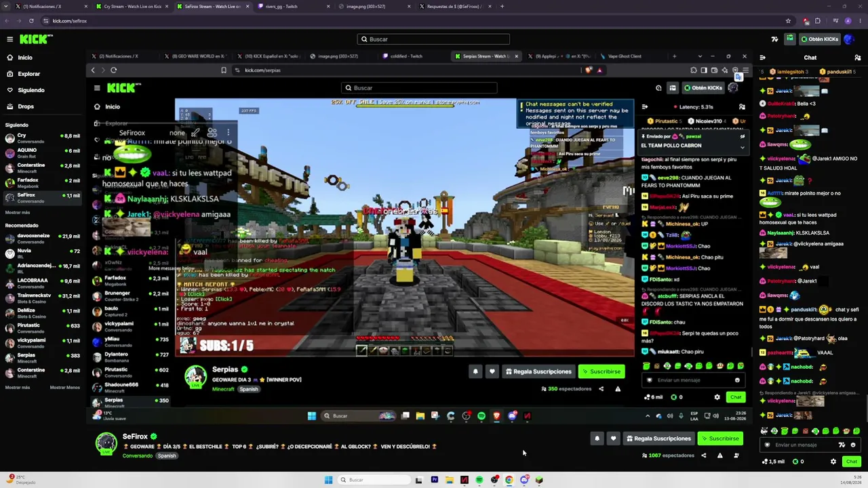Image resolution: width=868 pixels, height=488 pixels.
Task: Collapse the Chat panel with the arrow icon beside the Chat title
Action: pyautogui.click(x=762, y=58)
